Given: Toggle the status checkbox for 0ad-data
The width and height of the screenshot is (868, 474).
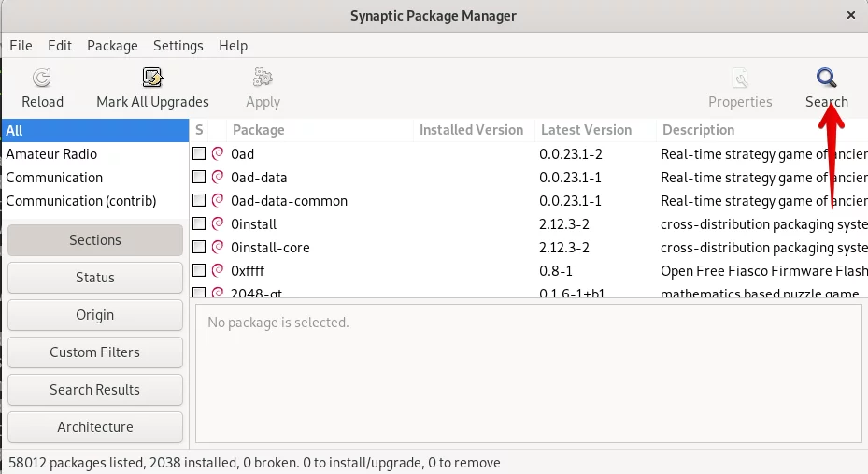Looking at the screenshot, I should 199,177.
